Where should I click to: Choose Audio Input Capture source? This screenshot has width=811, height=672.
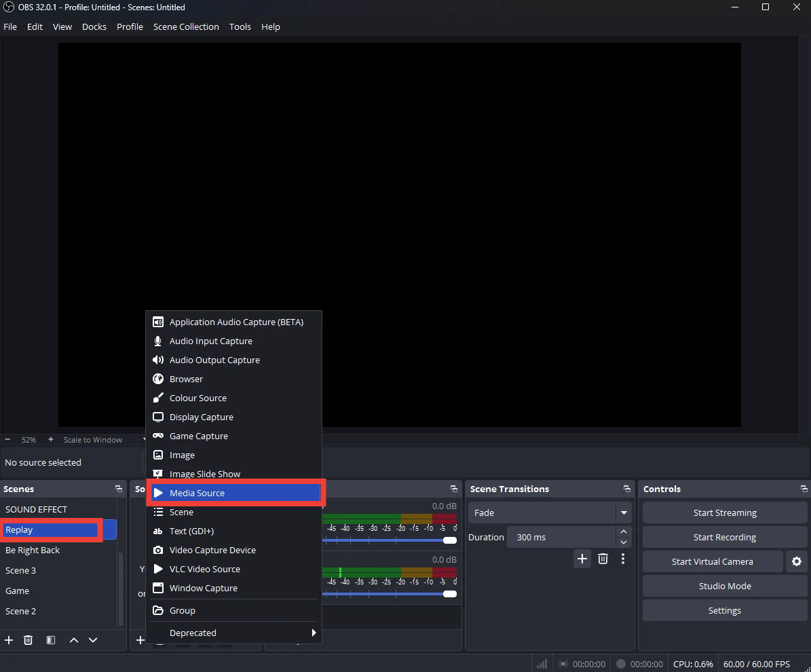coord(233,341)
